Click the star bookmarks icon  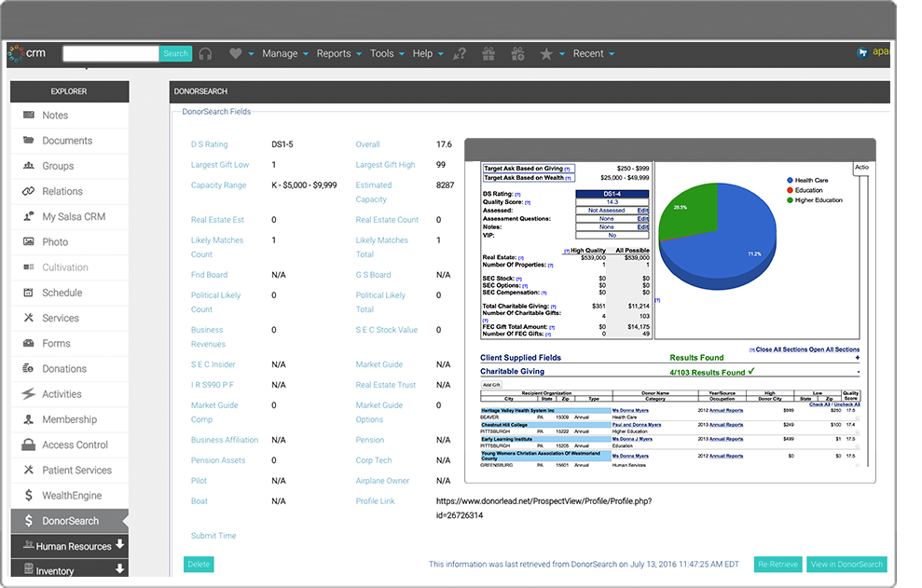(x=546, y=53)
